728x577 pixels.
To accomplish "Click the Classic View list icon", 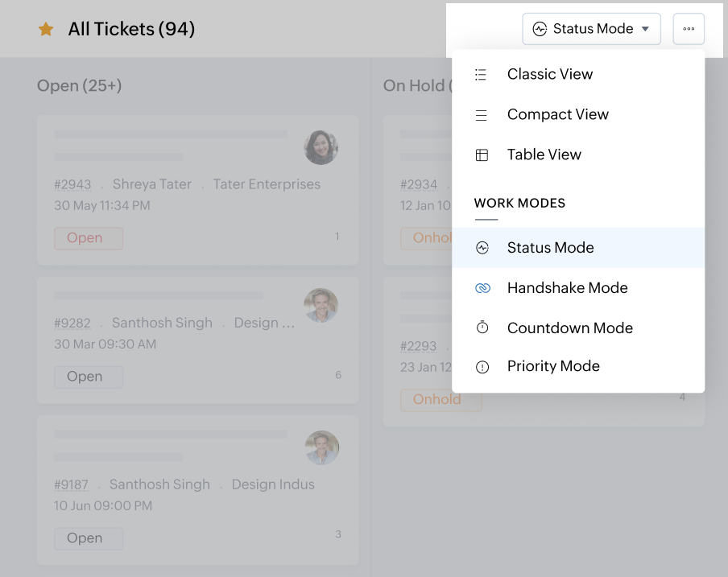I will (482, 75).
